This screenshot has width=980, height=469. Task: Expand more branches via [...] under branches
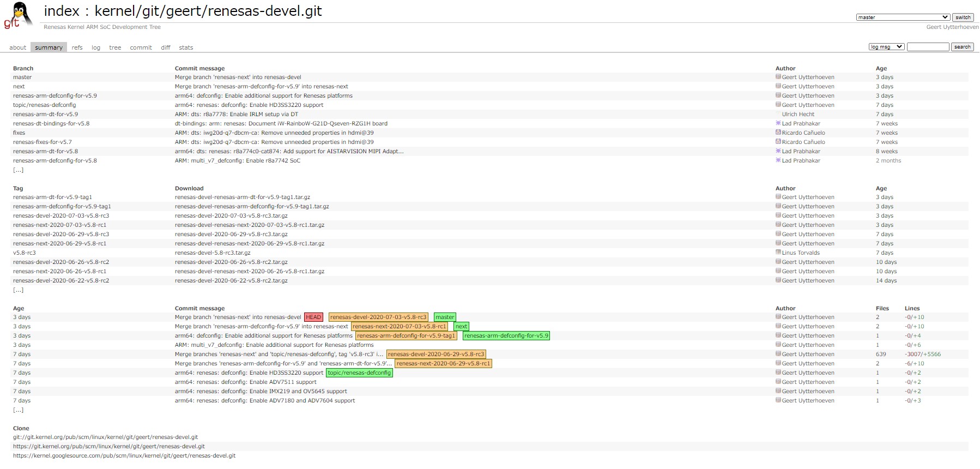tap(19, 170)
